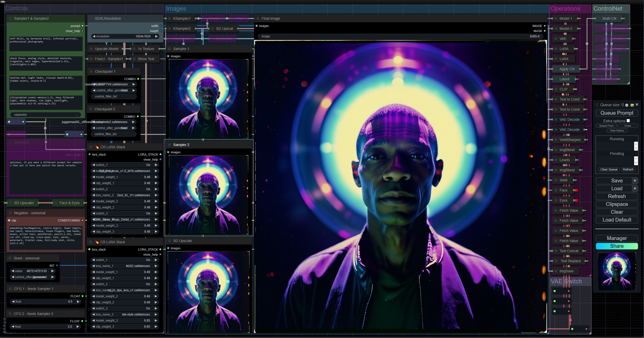Toggle switch_1 above the MJ52 lora
Screen dimensions: 644x338
tap(125, 260)
